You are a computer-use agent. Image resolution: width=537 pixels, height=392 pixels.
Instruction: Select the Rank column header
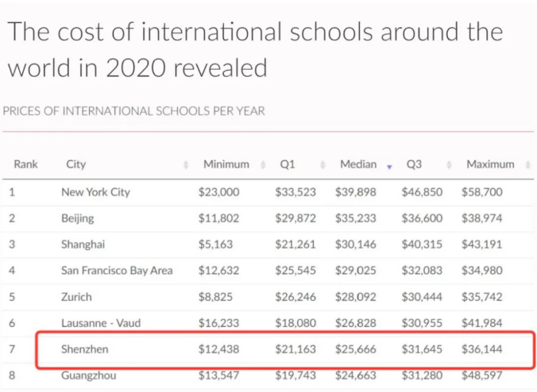click(25, 164)
